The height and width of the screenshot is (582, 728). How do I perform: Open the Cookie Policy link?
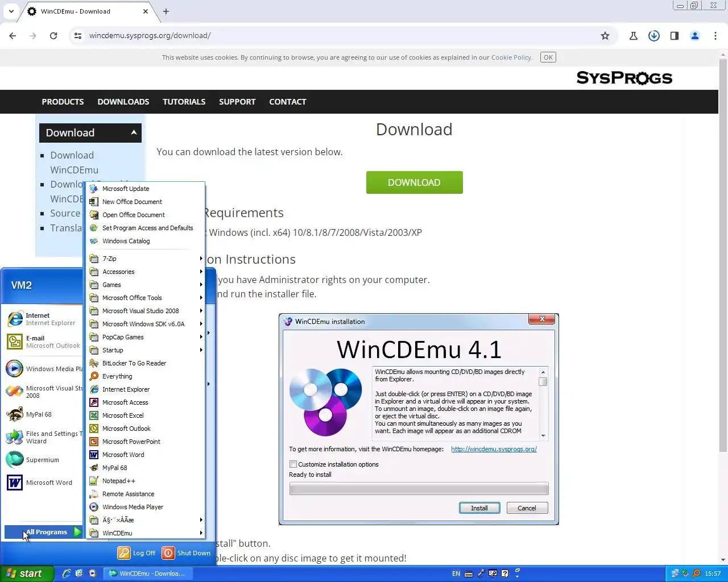click(x=511, y=57)
